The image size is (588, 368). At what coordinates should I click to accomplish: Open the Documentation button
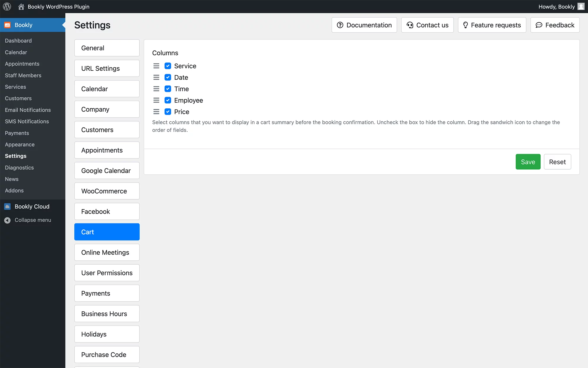click(364, 25)
